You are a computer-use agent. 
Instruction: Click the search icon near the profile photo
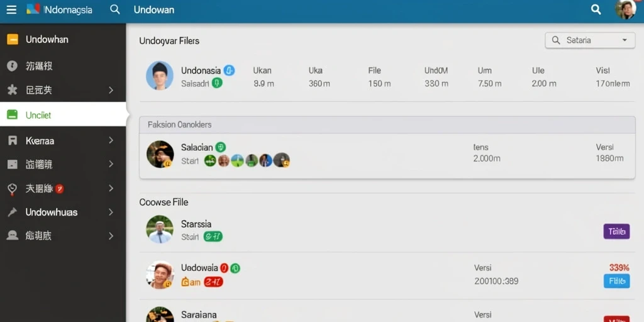[x=596, y=9]
